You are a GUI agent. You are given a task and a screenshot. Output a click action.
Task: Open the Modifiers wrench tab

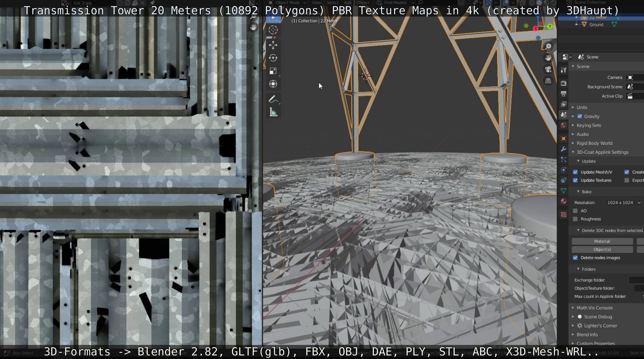point(564,149)
